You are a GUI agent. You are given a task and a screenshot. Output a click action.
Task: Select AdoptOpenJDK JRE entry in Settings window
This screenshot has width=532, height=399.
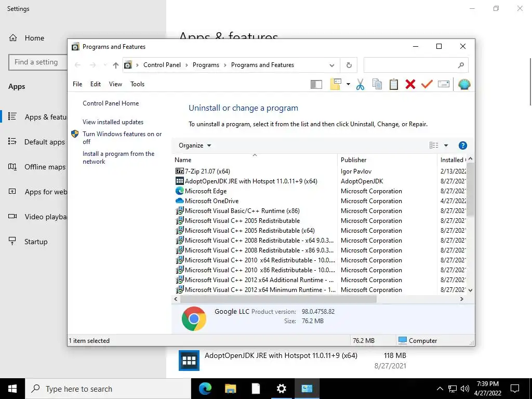[292, 361]
